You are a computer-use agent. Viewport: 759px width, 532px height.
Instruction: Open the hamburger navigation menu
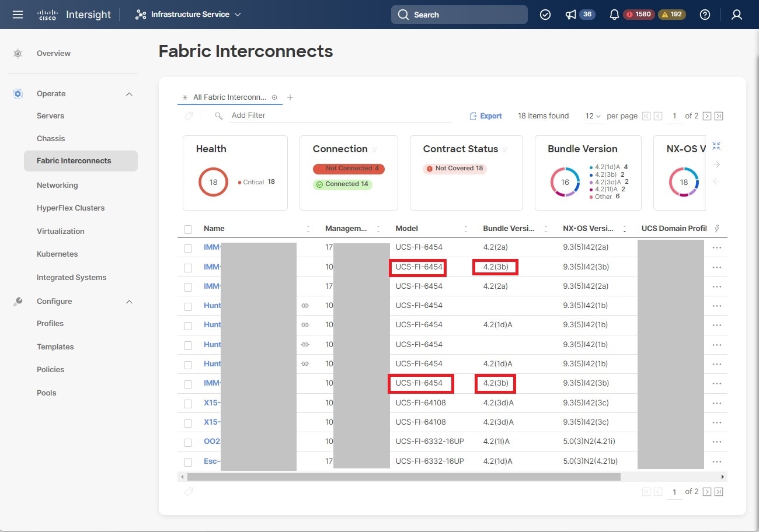click(18, 15)
